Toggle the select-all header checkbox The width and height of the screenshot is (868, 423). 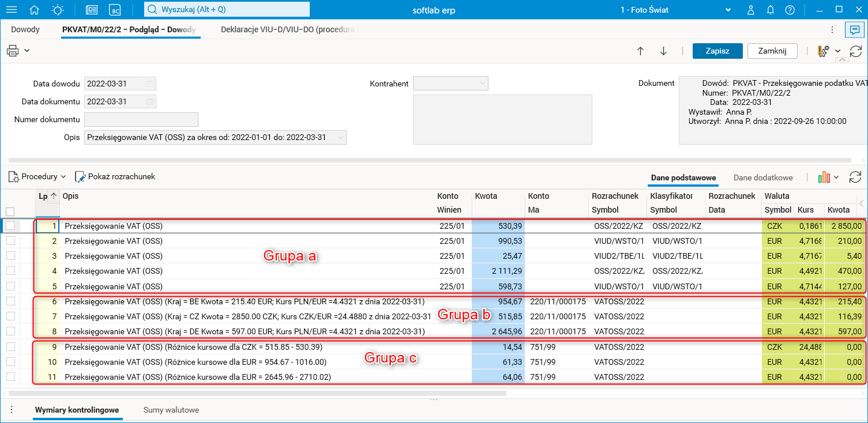click(10, 211)
